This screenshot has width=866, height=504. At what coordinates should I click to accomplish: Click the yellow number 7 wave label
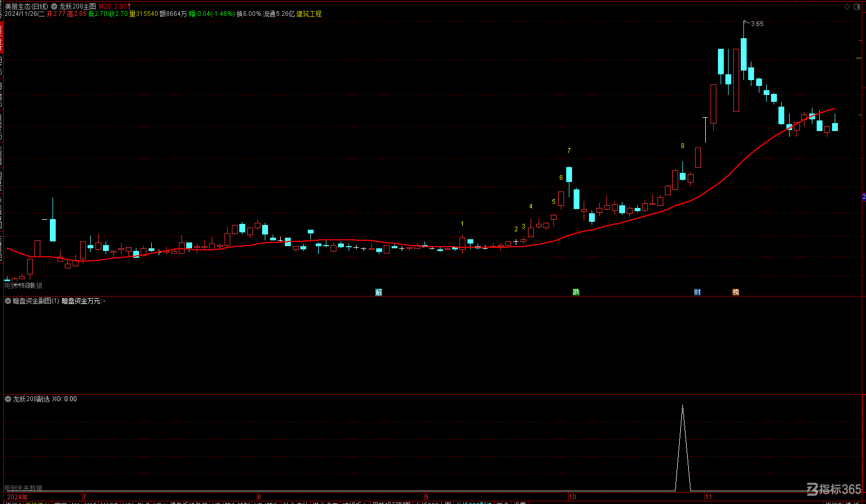pyautogui.click(x=569, y=151)
